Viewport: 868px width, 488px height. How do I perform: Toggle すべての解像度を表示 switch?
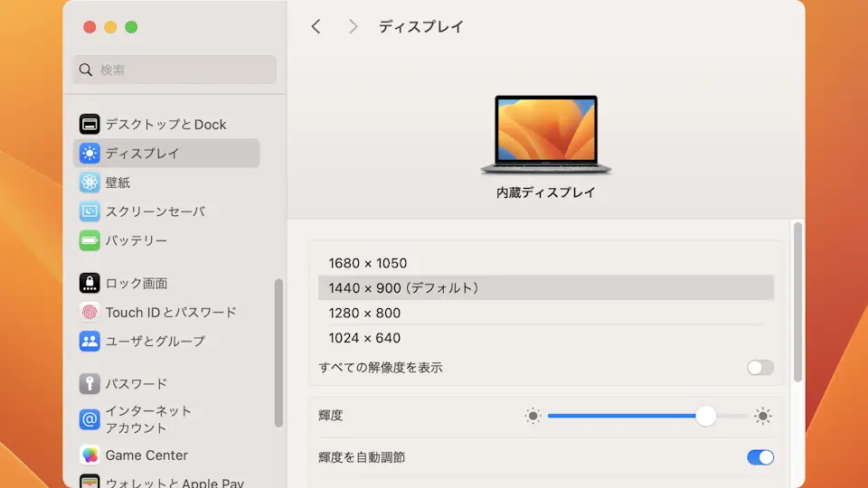pos(759,368)
